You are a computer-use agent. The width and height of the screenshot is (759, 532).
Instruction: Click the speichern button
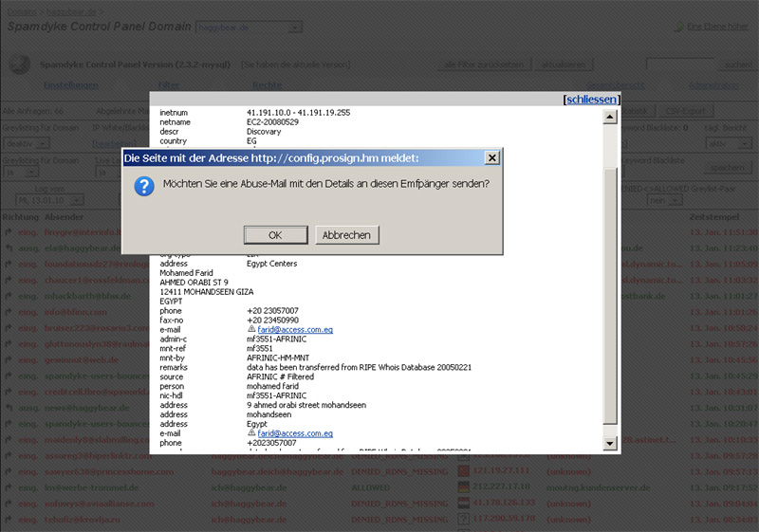click(x=727, y=168)
